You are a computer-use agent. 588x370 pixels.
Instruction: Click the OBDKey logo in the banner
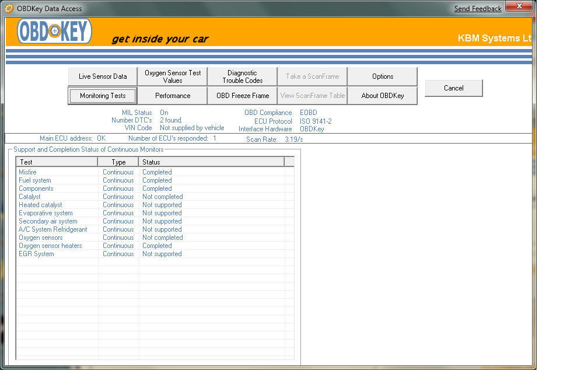55,32
